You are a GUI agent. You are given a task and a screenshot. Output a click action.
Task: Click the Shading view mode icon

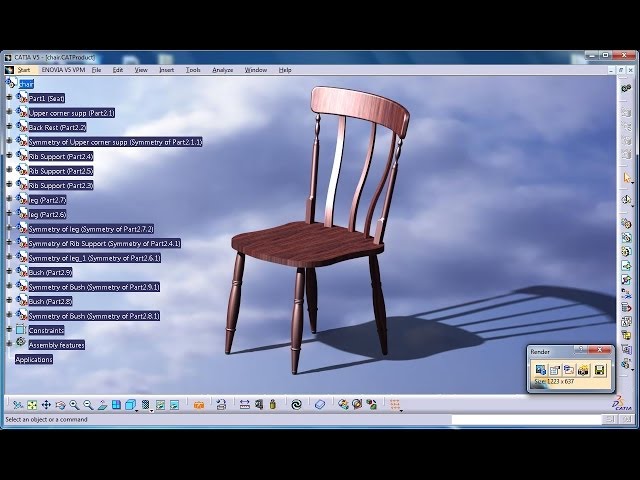click(x=145, y=405)
